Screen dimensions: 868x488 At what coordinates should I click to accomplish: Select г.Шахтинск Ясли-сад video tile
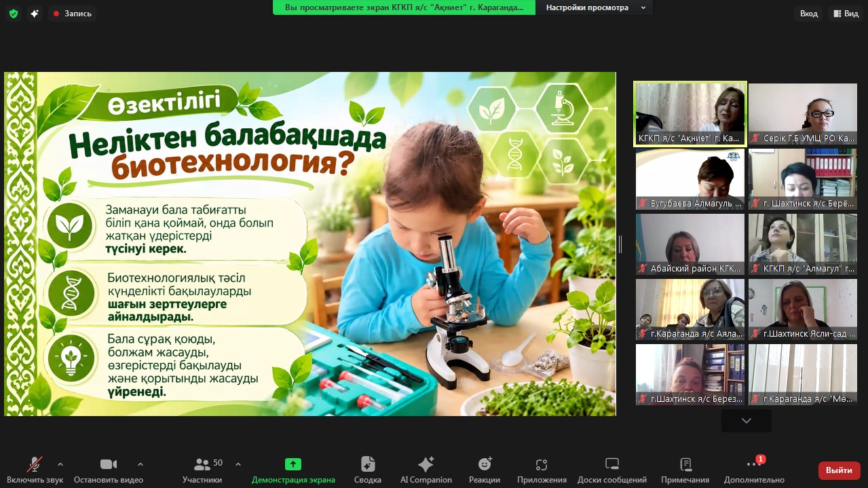pyautogui.click(x=803, y=309)
